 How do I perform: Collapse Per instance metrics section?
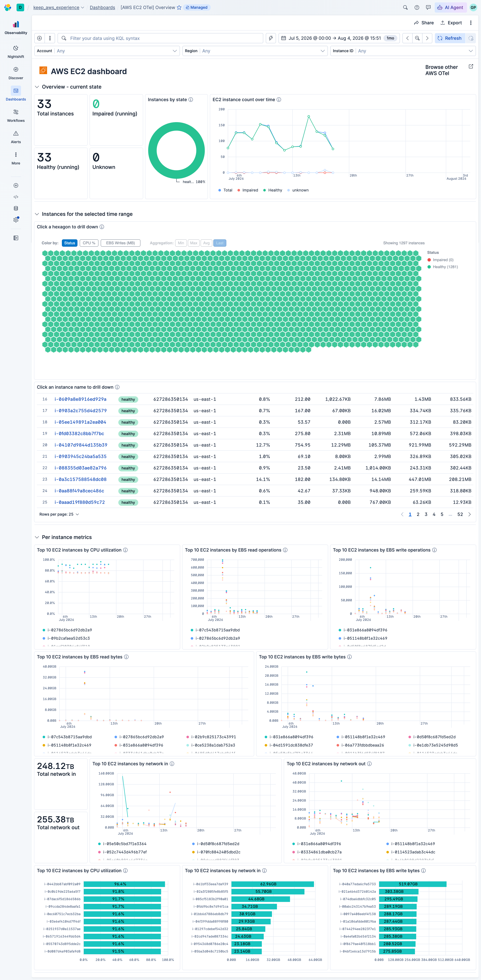point(37,537)
